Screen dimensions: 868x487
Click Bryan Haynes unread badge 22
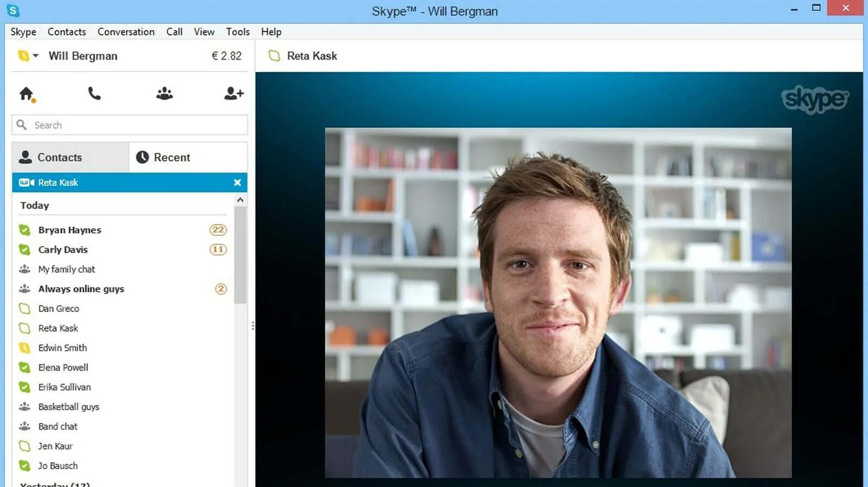click(218, 230)
